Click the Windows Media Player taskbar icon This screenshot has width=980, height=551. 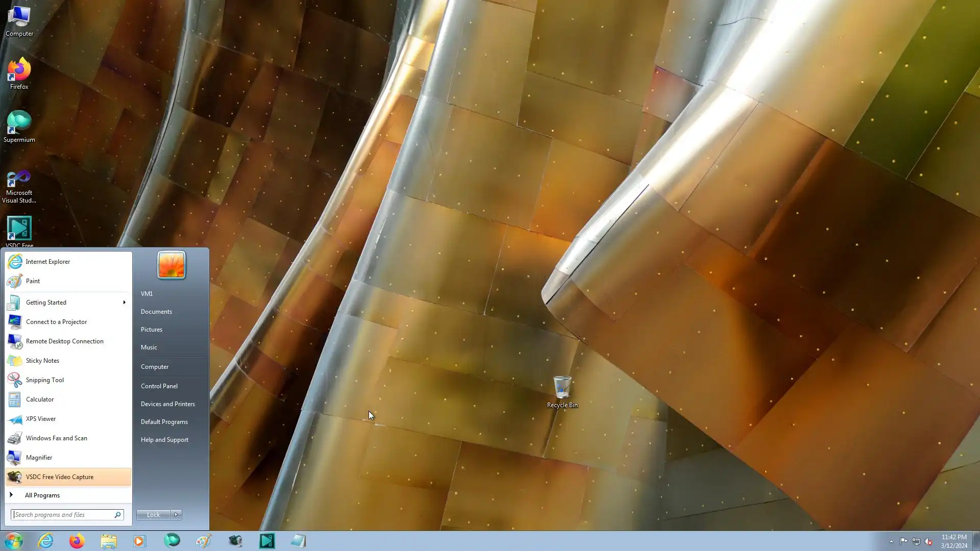click(x=139, y=541)
